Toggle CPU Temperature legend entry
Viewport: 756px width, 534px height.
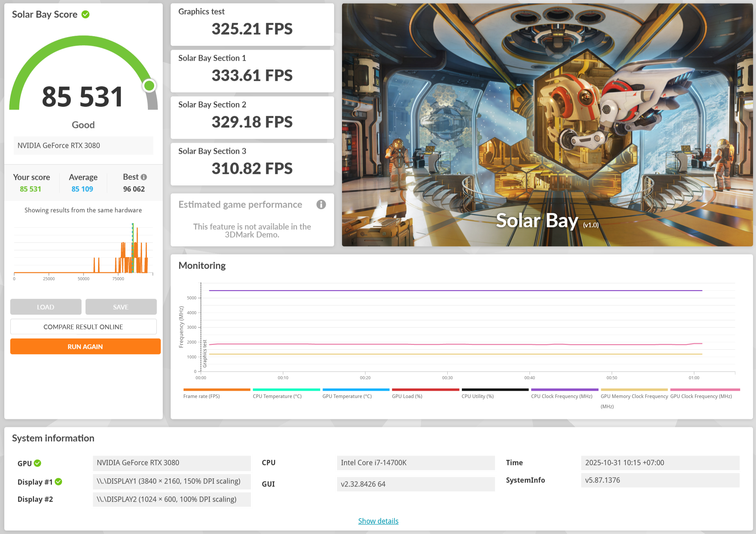[277, 396]
